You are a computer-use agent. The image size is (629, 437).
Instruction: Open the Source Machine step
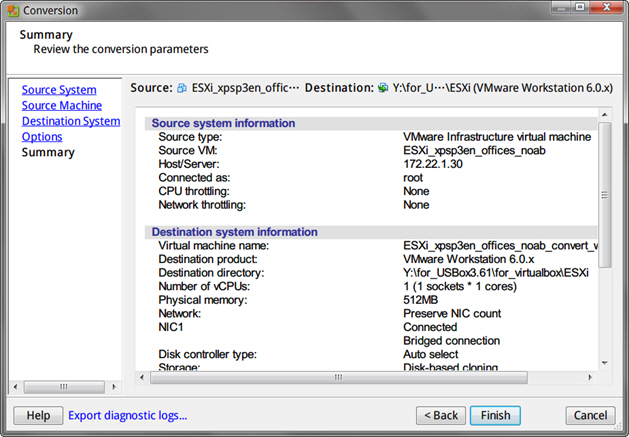point(61,106)
